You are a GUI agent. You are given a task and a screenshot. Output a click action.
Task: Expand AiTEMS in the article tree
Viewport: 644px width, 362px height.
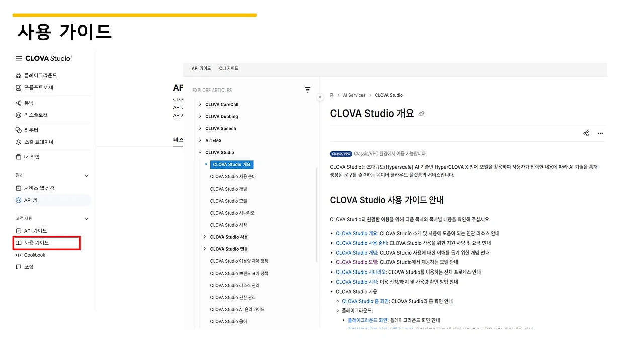(x=200, y=140)
